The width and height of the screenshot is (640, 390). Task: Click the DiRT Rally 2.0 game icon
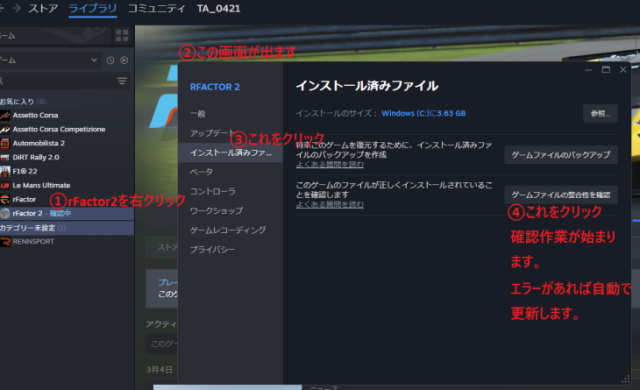point(5,157)
